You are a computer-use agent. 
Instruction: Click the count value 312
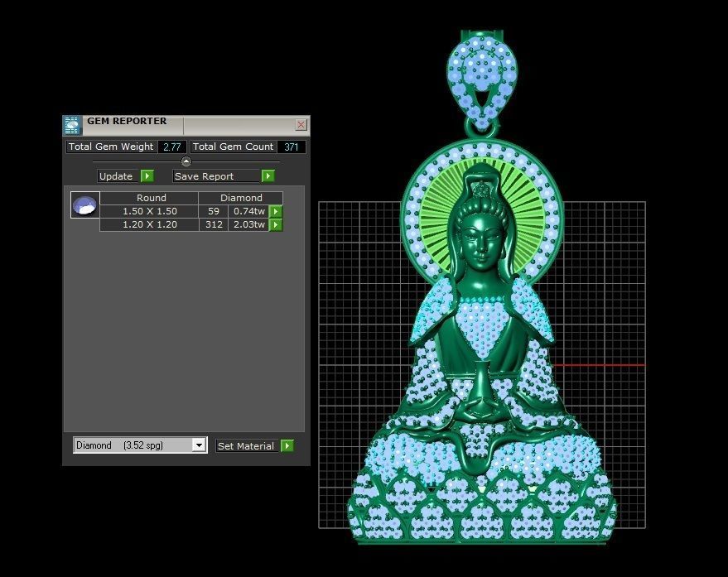(214, 224)
